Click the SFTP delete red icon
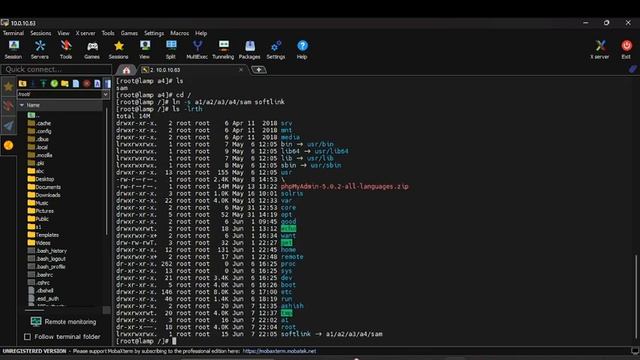Screen dimensions: 640x360 [87, 83]
